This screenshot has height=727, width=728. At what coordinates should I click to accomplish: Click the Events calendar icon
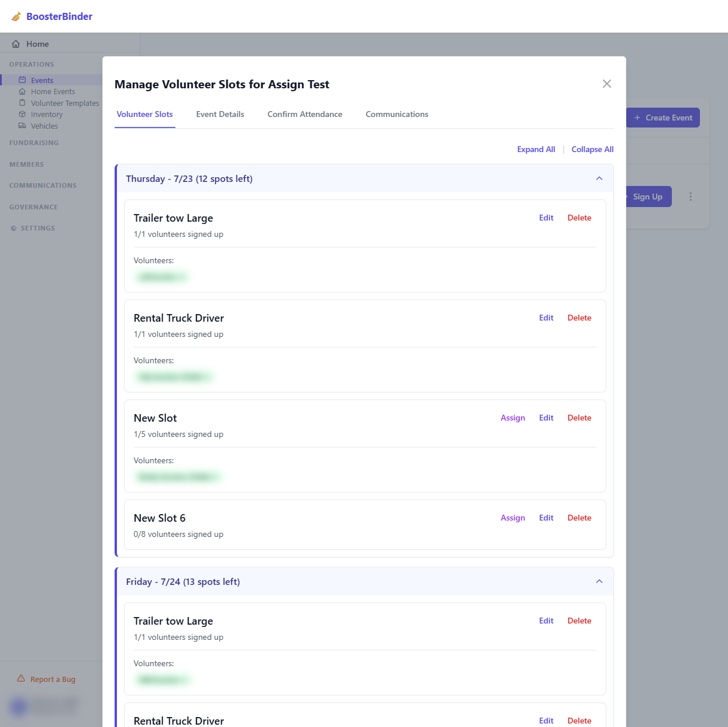tap(22, 80)
